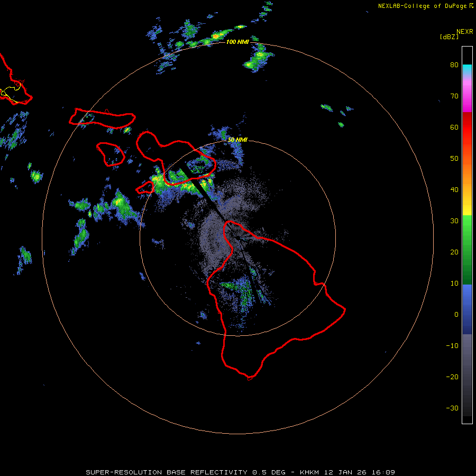The height and width of the screenshot is (476, 476).
Task: Click the -10 dBZ scale label
Action: 452,346
